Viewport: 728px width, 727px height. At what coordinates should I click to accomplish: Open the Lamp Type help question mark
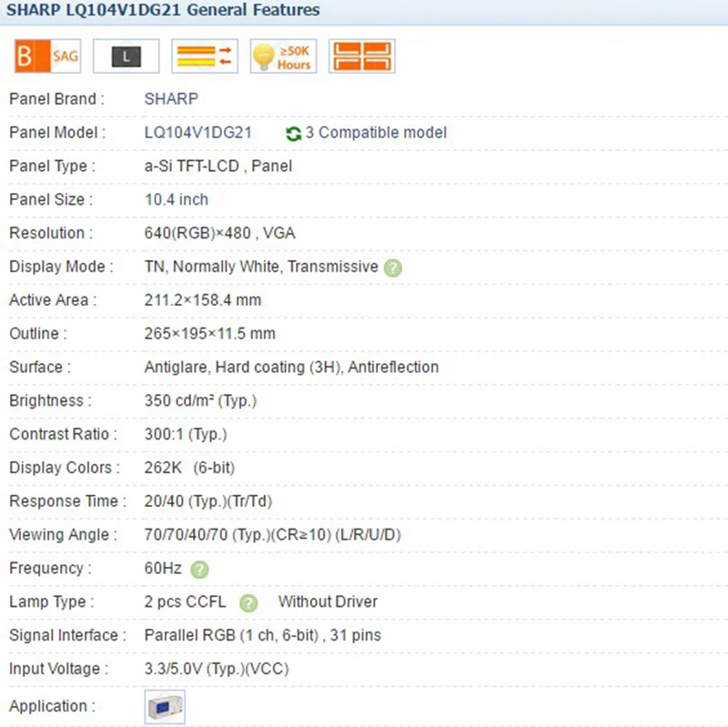(248, 602)
